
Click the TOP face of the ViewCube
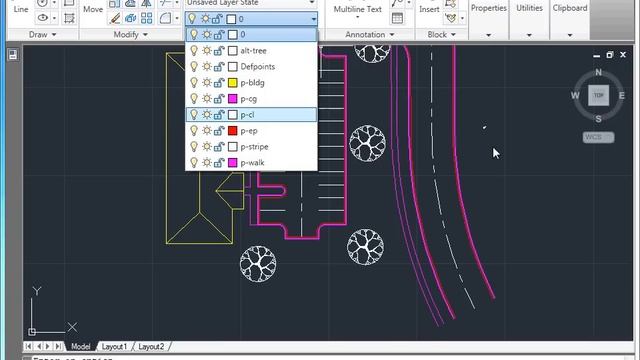click(x=598, y=96)
